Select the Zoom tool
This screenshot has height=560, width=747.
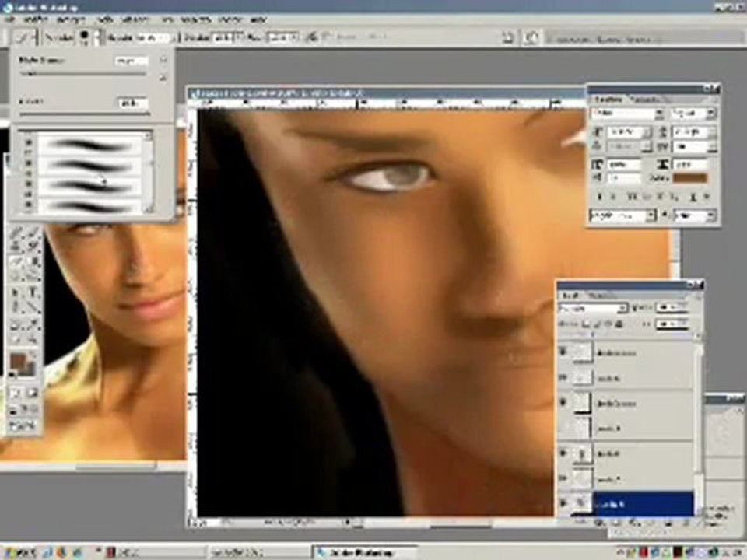(33, 340)
